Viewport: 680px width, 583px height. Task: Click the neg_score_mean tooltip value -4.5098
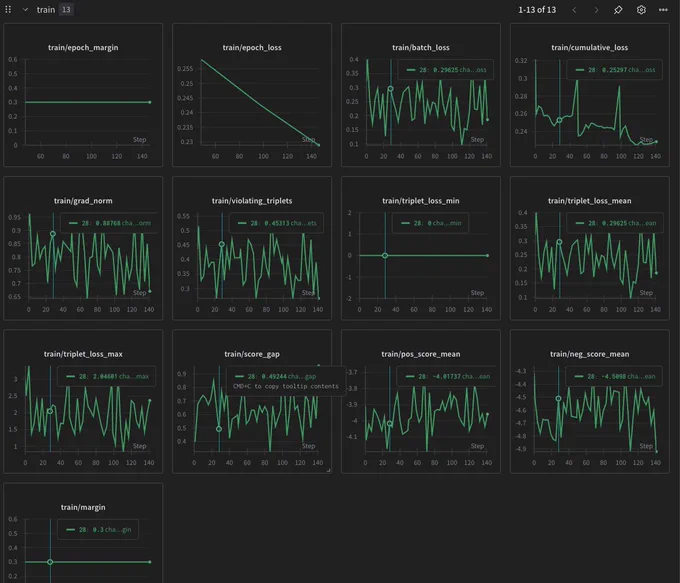[614, 376]
